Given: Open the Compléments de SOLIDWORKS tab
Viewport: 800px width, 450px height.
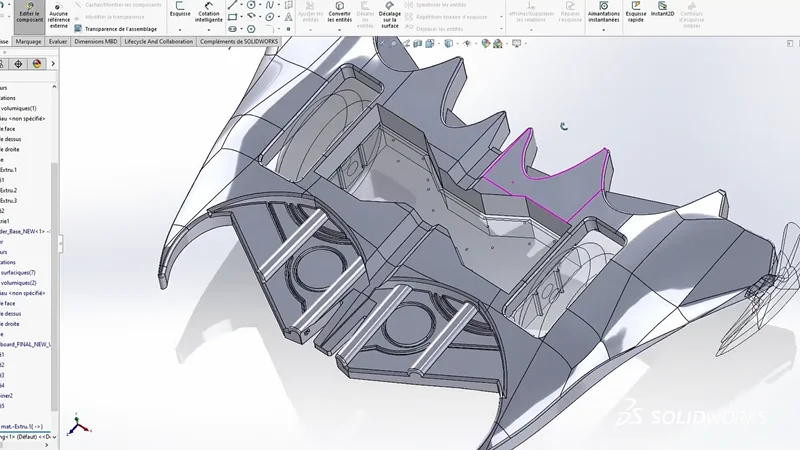Looking at the screenshot, I should point(239,41).
